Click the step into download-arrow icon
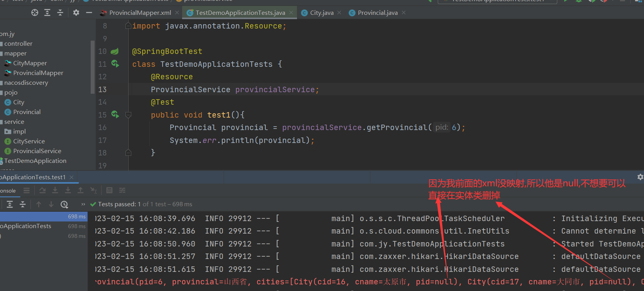644x291 pixels. (55, 190)
